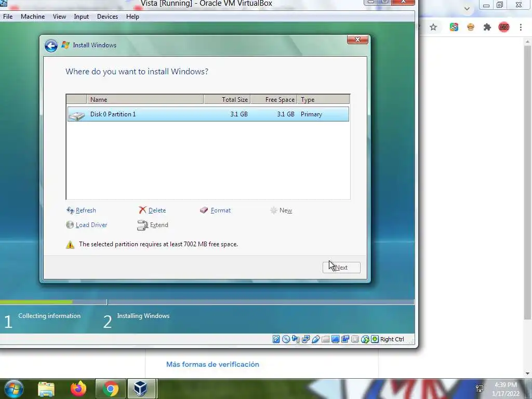
Task: Click display icon in VirtualBox status bar
Action: coord(335,339)
